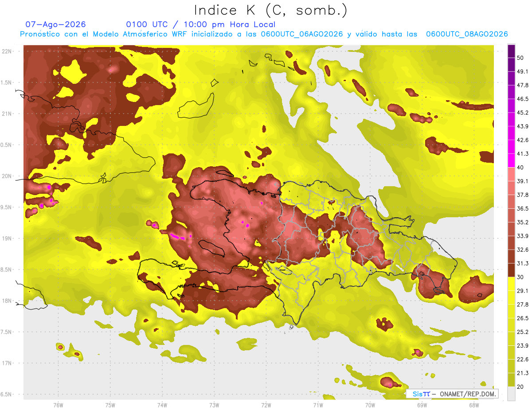Click the '20N' latitude axis label
This screenshot has width=532, height=411.
(x=7, y=176)
